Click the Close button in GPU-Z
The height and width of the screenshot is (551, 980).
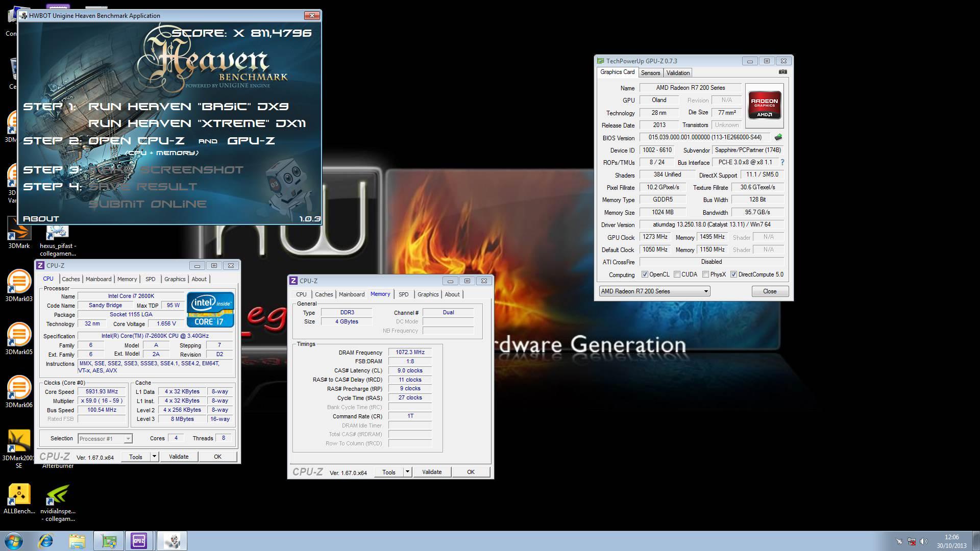[770, 291]
